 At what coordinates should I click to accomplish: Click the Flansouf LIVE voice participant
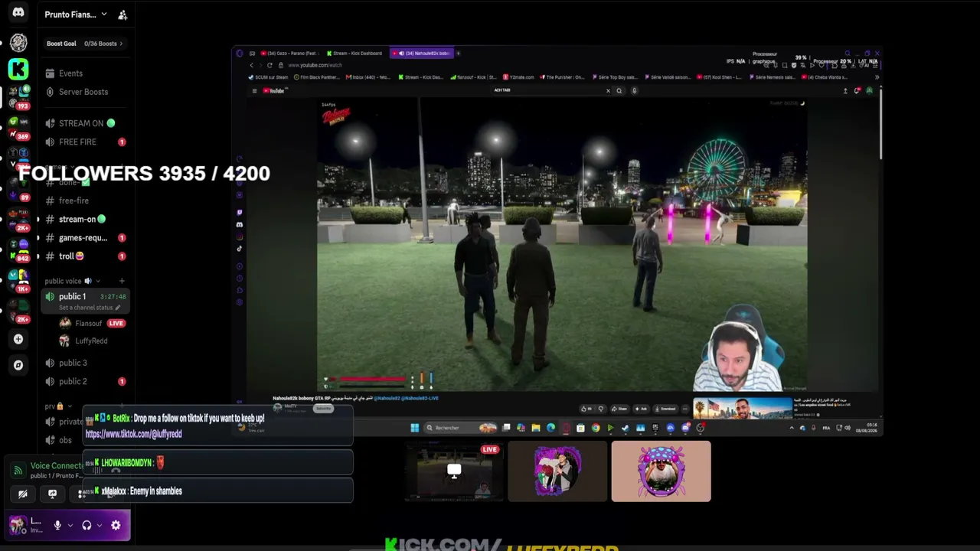(92, 323)
